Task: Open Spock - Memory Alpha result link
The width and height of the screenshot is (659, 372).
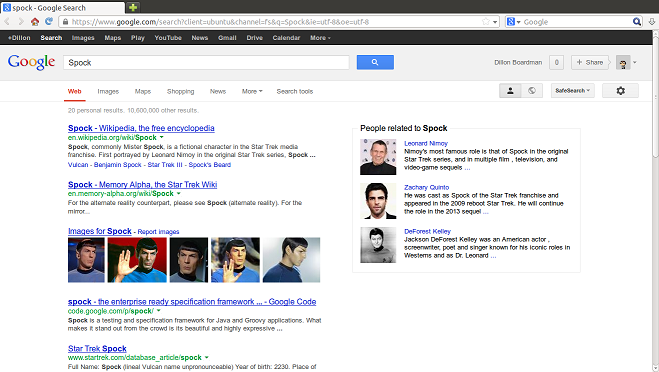Action: [142, 185]
